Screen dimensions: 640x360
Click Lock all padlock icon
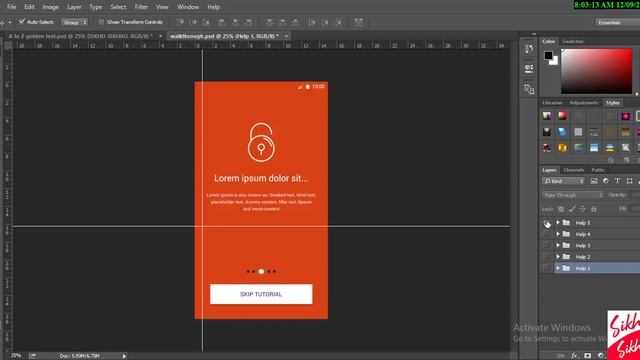tap(593, 209)
